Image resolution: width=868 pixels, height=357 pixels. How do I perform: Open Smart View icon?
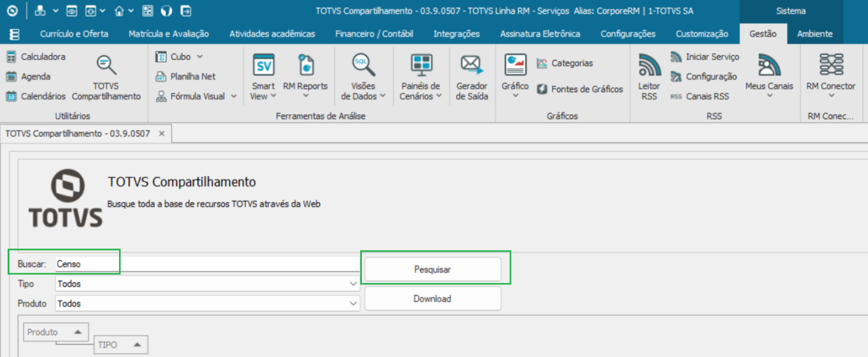[263, 65]
